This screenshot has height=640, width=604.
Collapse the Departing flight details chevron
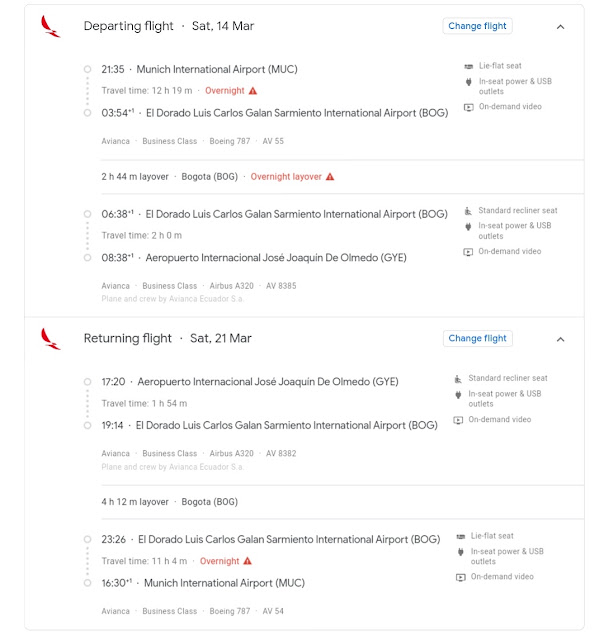pos(561,27)
